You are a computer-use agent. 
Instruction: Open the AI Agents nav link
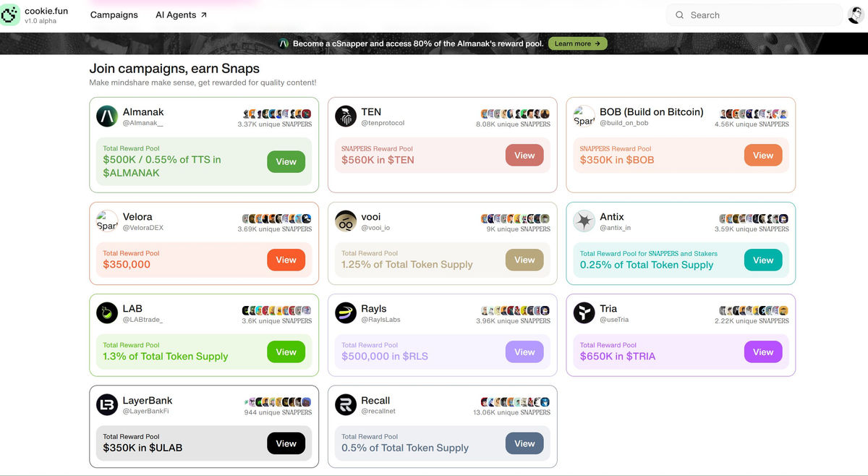coord(182,15)
